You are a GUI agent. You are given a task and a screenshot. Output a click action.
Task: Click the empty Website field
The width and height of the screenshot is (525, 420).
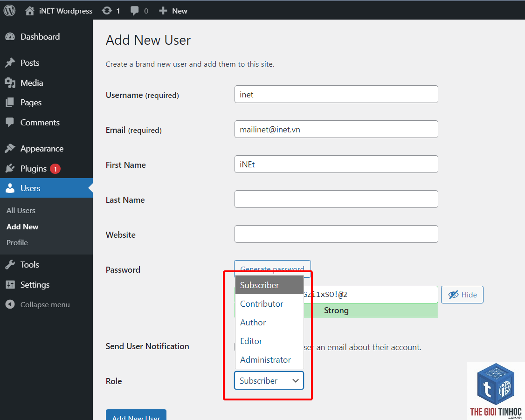pyautogui.click(x=336, y=234)
